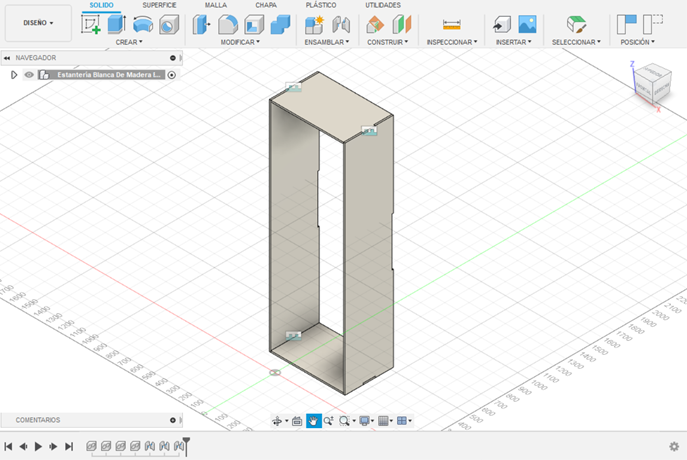The height and width of the screenshot is (460, 687).
Task: Select the Revolve tool
Action: (143, 24)
